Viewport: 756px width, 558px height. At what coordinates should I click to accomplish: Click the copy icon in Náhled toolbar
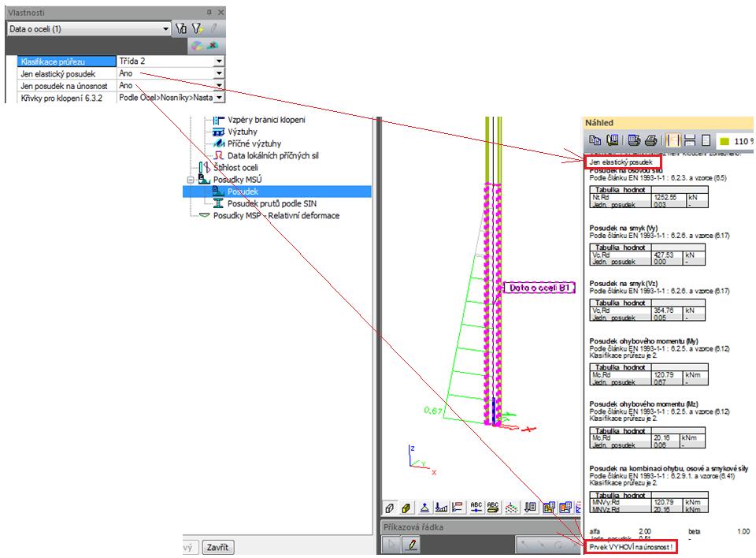[x=595, y=140]
